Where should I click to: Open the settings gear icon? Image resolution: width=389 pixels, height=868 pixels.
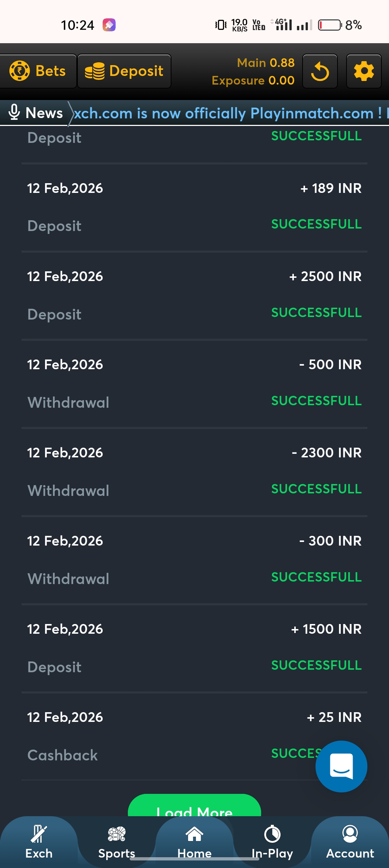[364, 71]
